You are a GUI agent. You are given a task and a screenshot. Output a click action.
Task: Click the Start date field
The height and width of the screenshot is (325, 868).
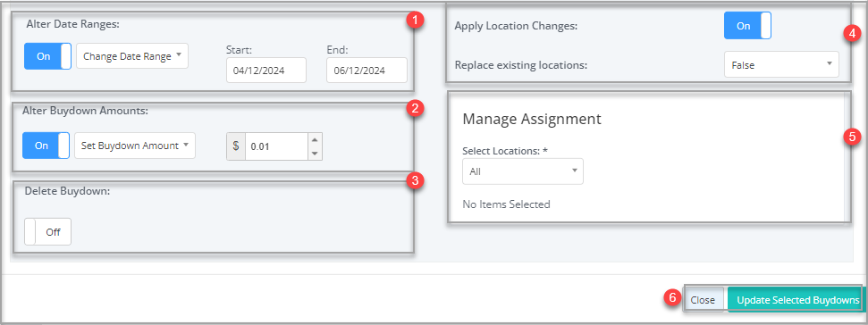coord(266,71)
